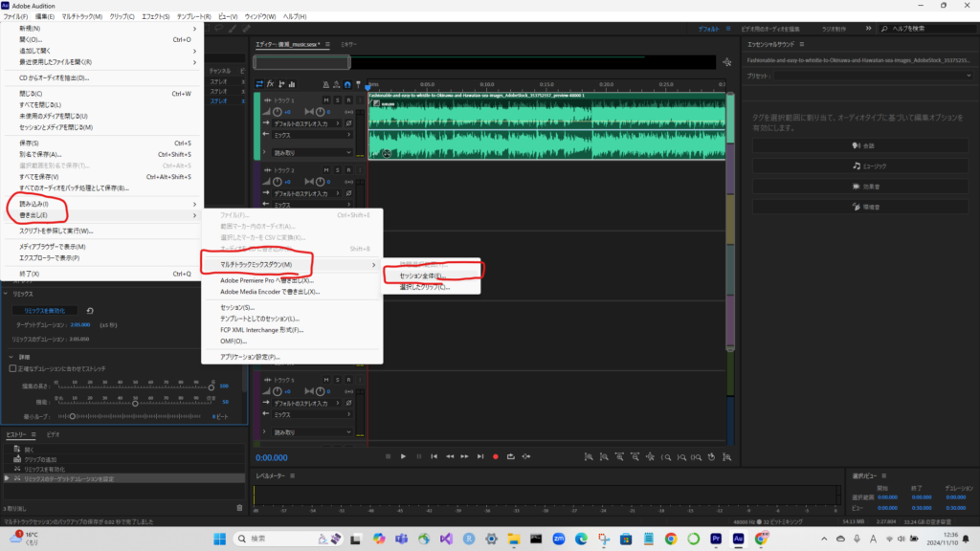Switch to the ビデオ tab

click(x=53, y=434)
